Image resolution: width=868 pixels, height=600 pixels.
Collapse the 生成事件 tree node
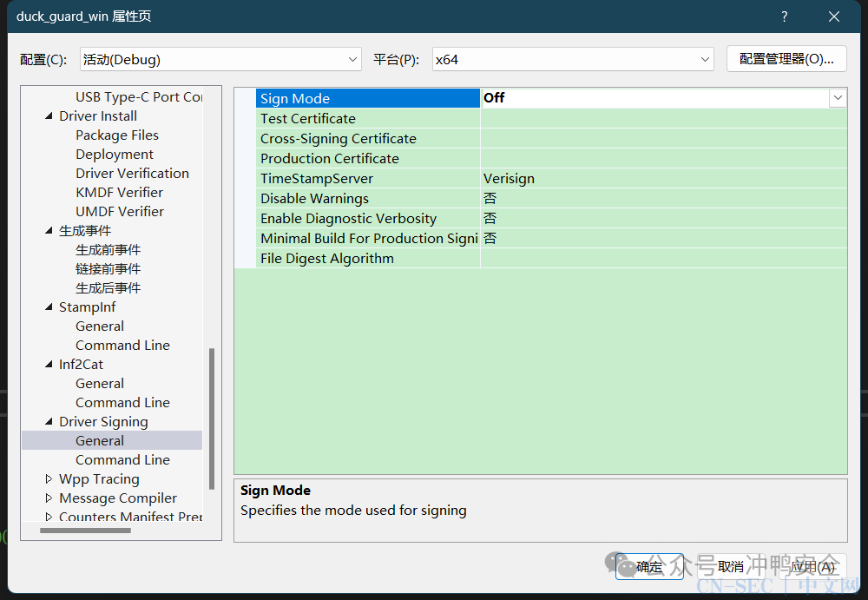click(49, 230)
